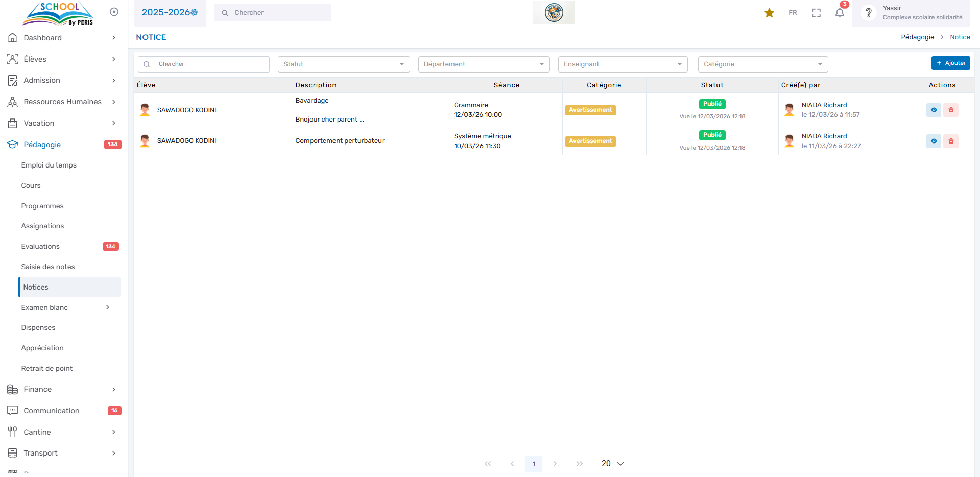Activate the fullscreen icon in the header
This screenshot has width=980, height=477.
pos(816,13)
